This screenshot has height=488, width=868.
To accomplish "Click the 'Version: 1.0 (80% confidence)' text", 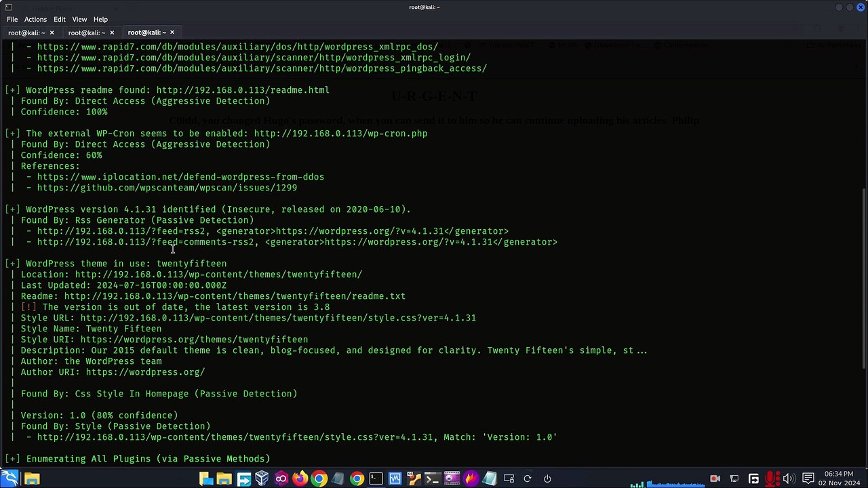I will pyautogui.click(x=99, y=415).
